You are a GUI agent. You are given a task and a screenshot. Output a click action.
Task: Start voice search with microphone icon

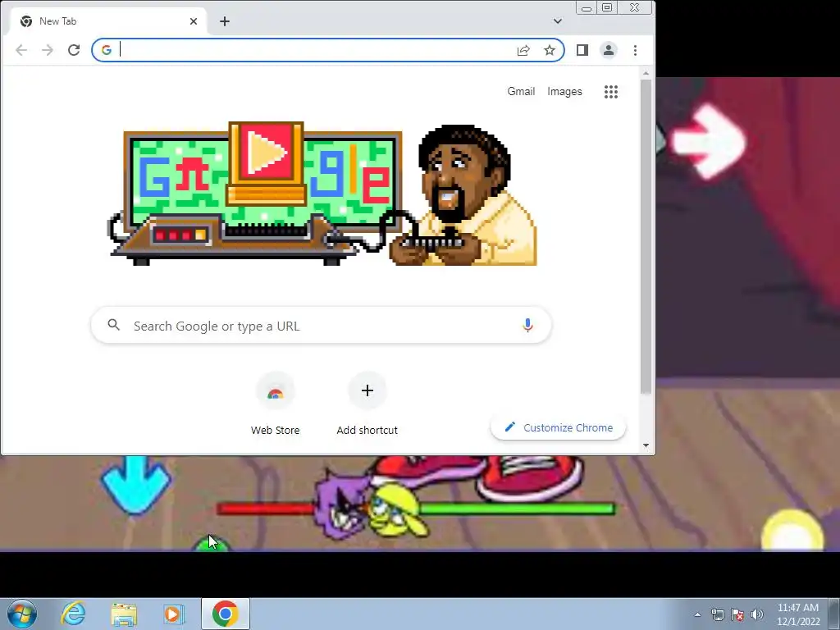[x=527, y=325]
